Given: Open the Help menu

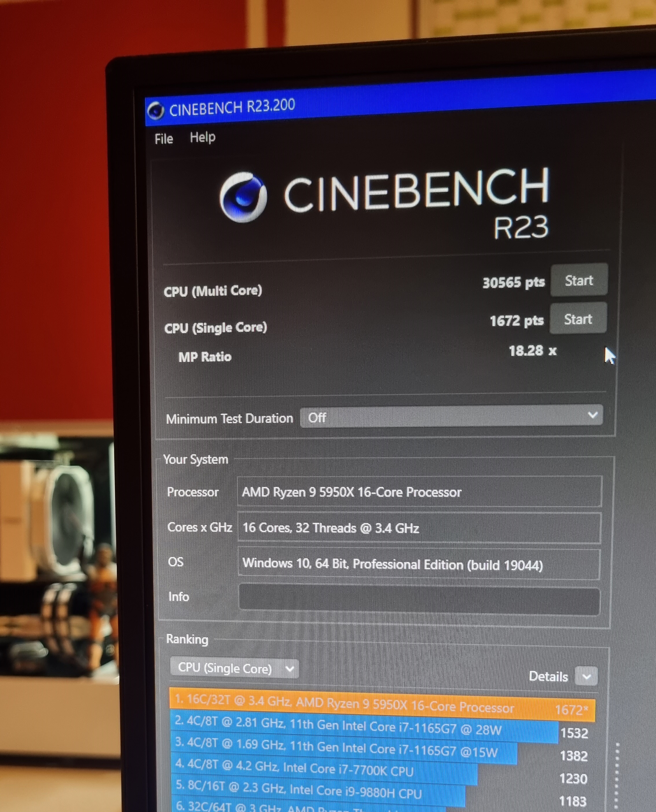Looking at the screenshot, I should point(203,137).
